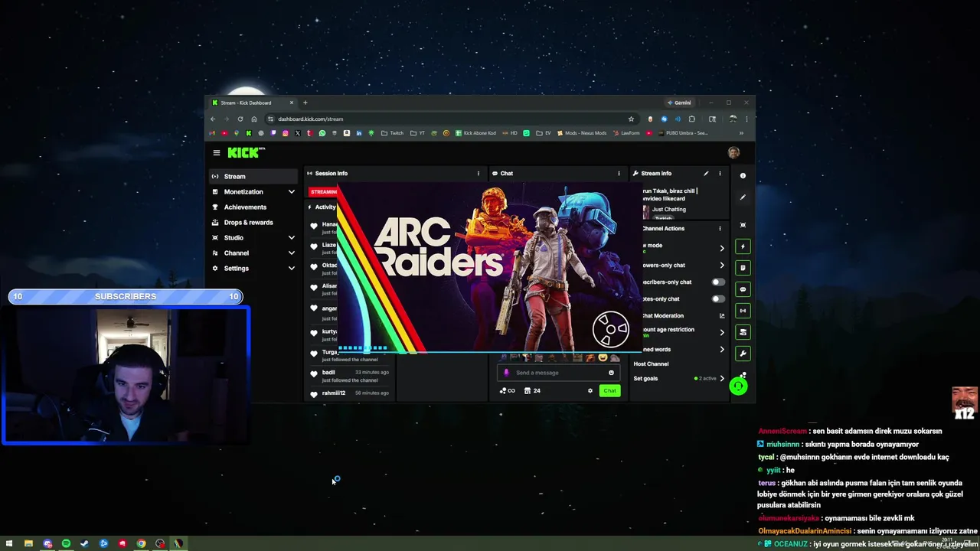Click the green document rail icon
Viewport: 980px width, 551px height.
[x=743, y=268]
